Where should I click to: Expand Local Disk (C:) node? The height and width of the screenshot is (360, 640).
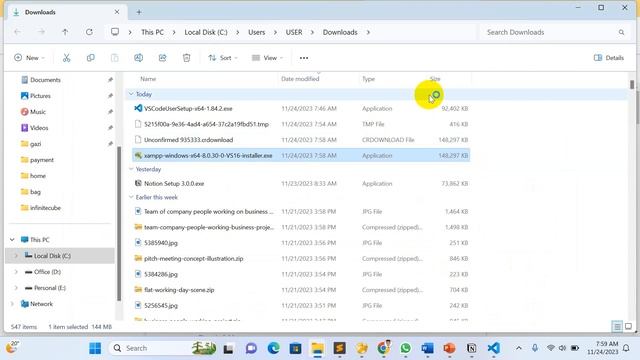coord(16,256)
